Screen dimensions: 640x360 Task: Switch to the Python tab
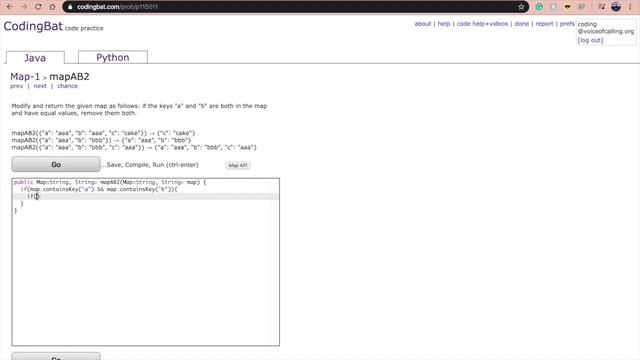[x=113, y=57]
